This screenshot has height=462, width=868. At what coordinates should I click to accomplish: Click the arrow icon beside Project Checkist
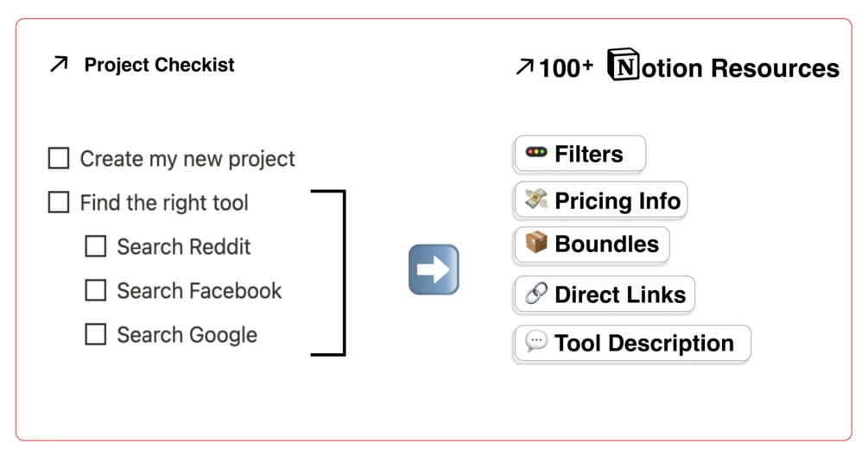click(59, 64)
